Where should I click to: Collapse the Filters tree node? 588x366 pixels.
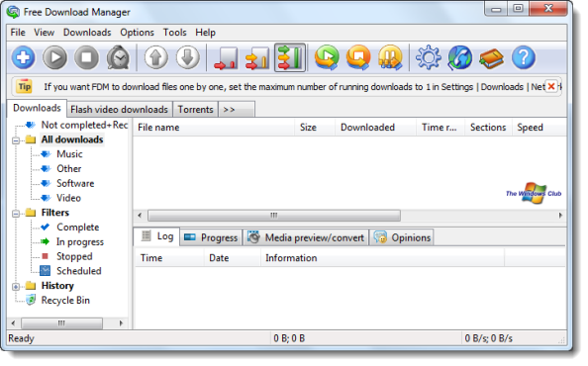point(16,214)
